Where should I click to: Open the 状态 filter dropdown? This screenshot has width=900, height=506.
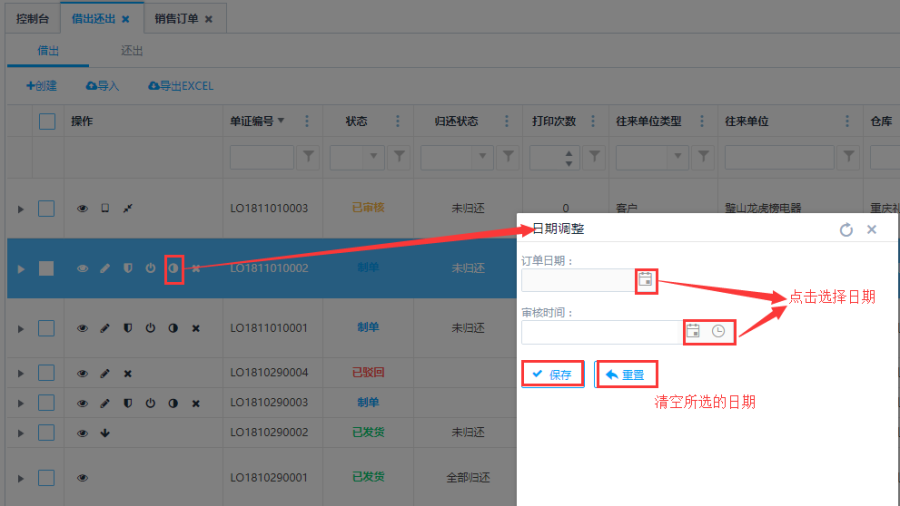coord(375,156)
